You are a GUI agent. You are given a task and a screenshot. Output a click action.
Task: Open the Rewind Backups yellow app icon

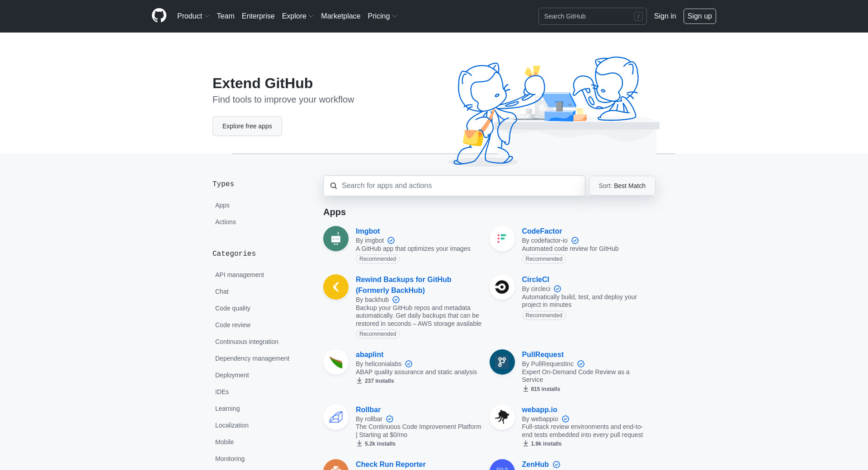click(x=336, y=287)
